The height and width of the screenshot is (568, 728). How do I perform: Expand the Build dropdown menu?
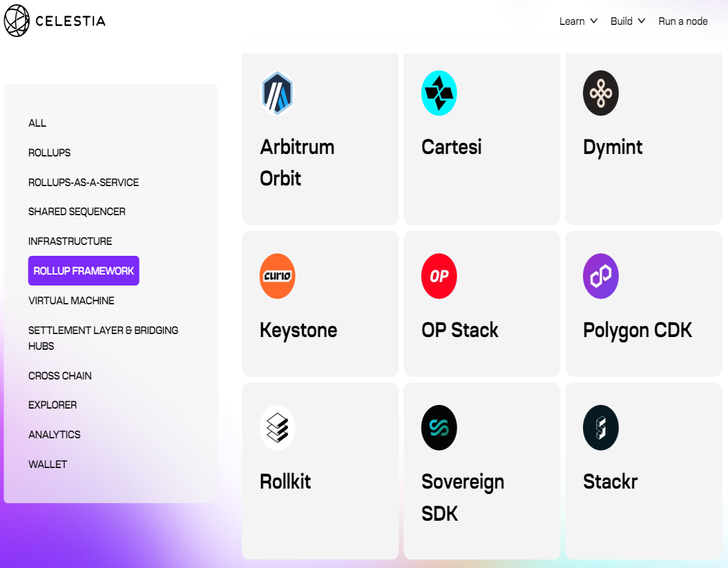[628, 21]
